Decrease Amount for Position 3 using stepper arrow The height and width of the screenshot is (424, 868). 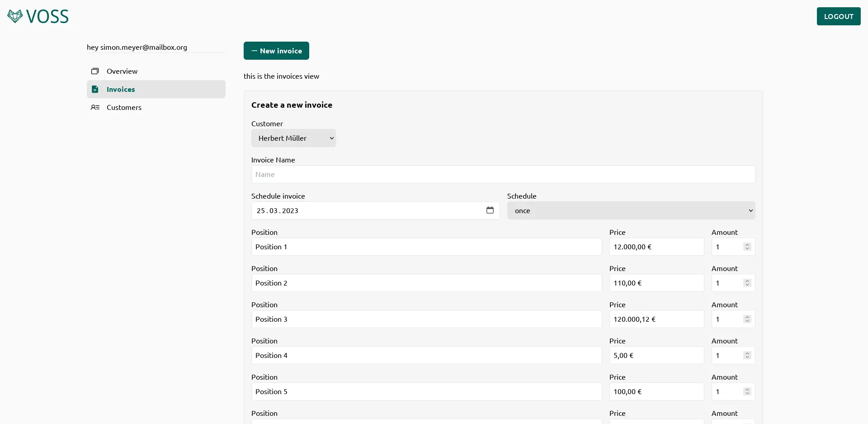[x=747, y=322]
